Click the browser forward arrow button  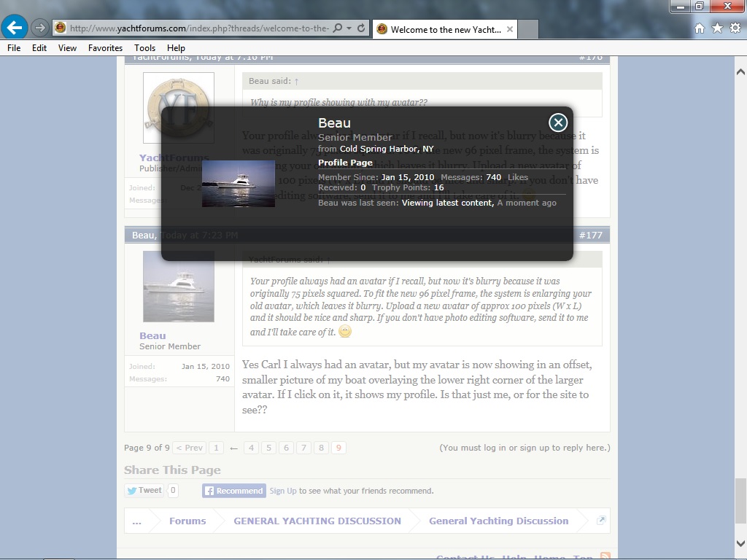[x=40, y=28]
